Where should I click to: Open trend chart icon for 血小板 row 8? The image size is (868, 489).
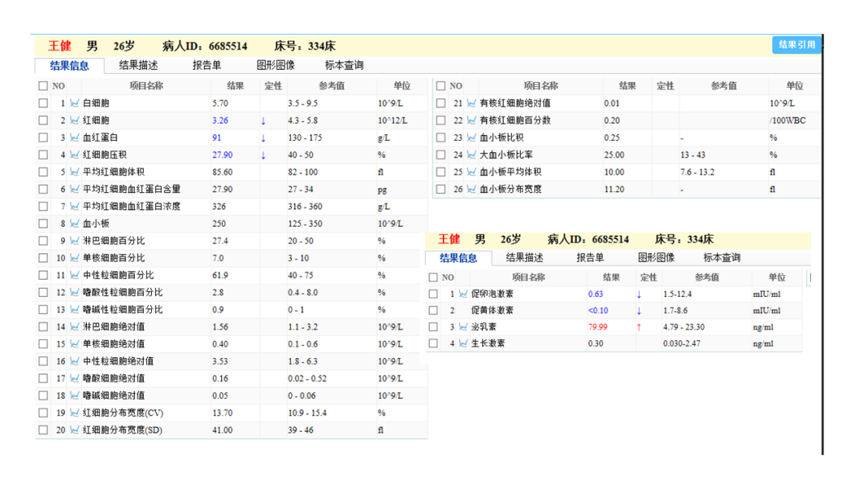(x=74, y=223)
